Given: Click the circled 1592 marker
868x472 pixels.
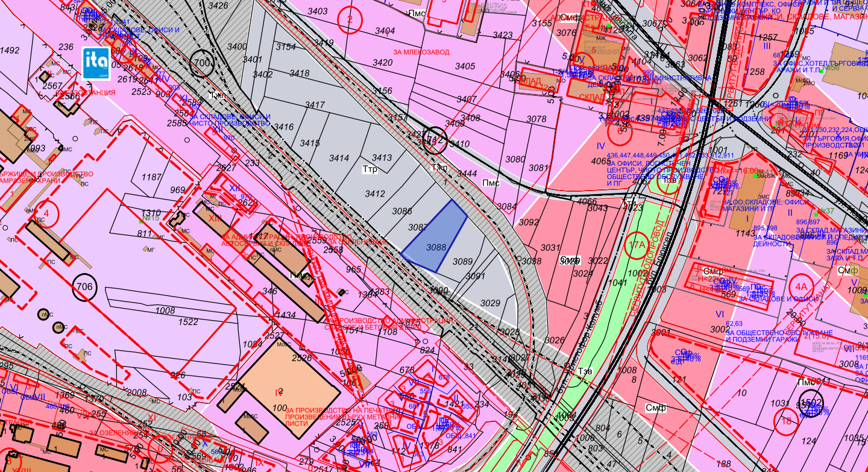Looking at the screenshot, I should 811,402.
